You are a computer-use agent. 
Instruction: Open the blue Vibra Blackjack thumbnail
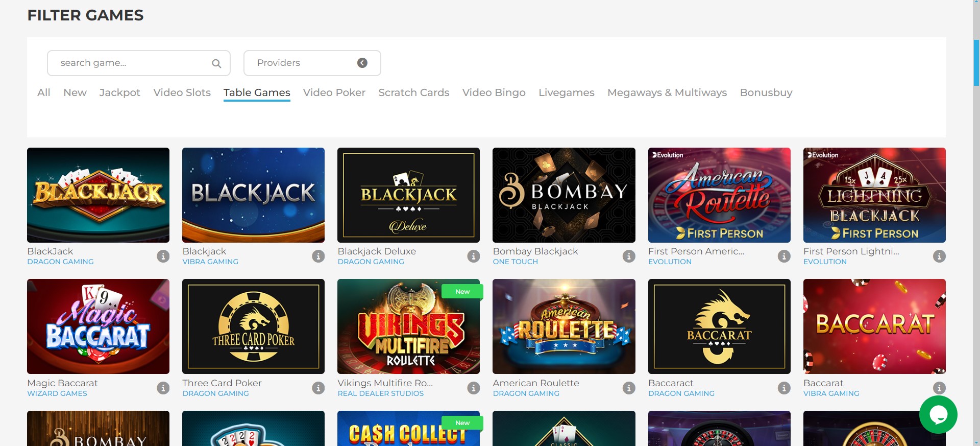point(254,195)
